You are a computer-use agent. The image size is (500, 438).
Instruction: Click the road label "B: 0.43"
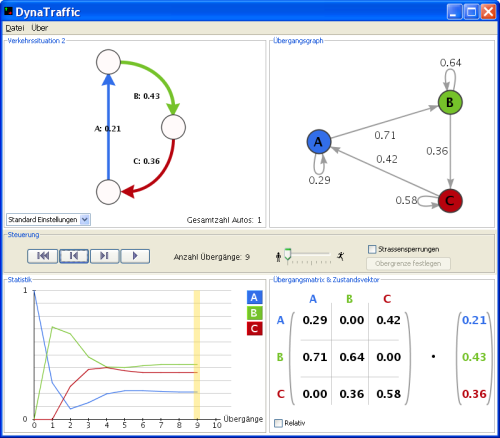click(147, 96)
